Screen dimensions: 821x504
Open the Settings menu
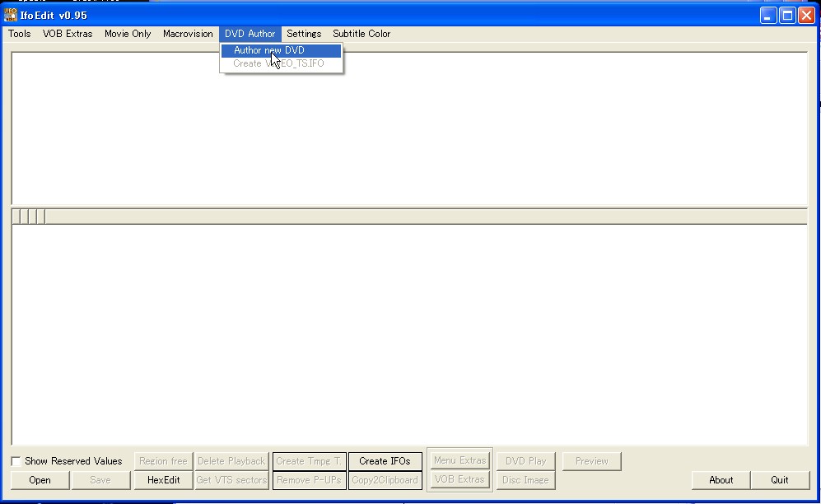pyautogui.click(x=304, y=34)
